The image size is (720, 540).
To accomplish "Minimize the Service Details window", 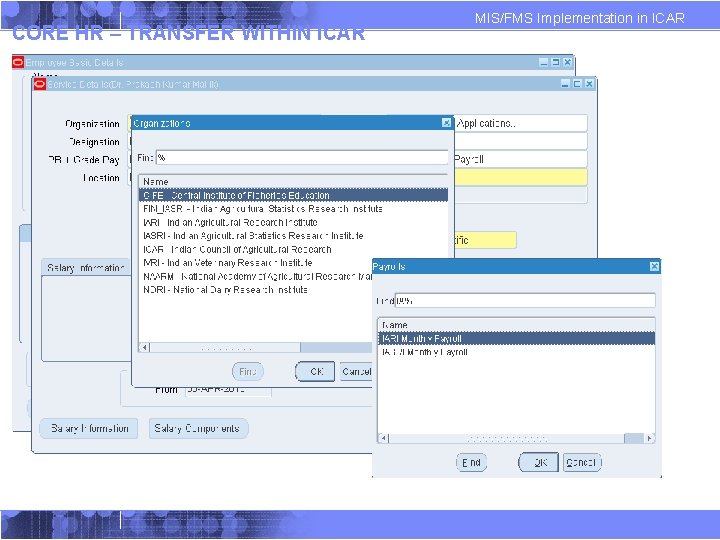I will pos(565,84).
